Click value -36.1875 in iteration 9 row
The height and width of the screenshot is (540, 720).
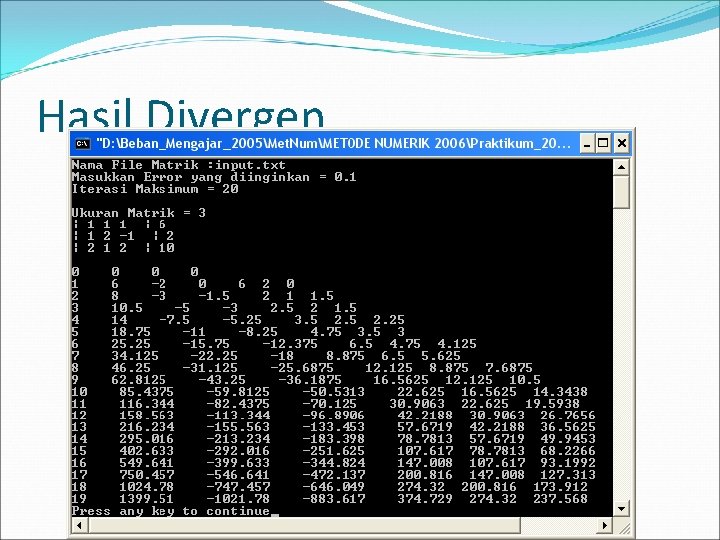(x=310, y=380)
